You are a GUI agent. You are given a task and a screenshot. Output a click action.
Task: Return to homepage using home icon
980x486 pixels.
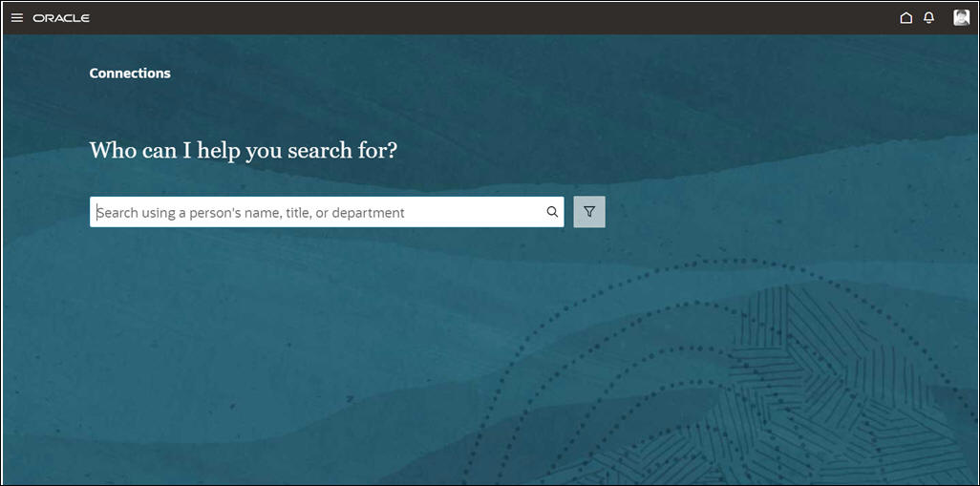(905, 18)
